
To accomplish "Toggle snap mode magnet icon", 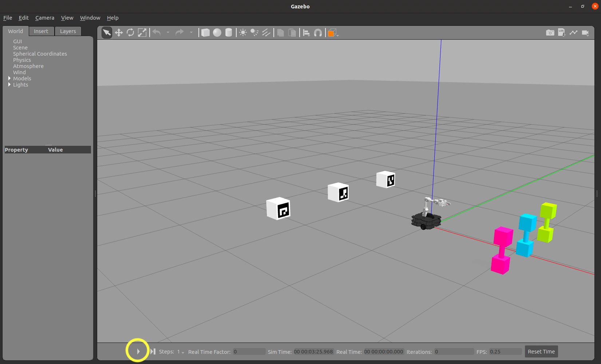I will 318,33.
